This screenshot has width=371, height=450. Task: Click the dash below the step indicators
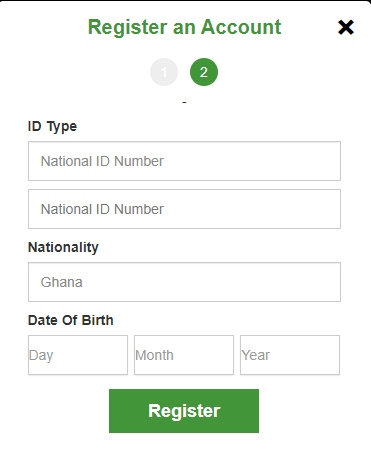[x=184, y=102]
